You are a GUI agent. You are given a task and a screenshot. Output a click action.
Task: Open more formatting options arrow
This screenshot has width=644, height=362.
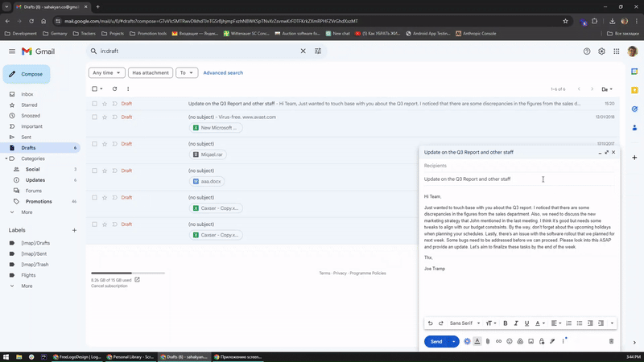pos(612,323)
